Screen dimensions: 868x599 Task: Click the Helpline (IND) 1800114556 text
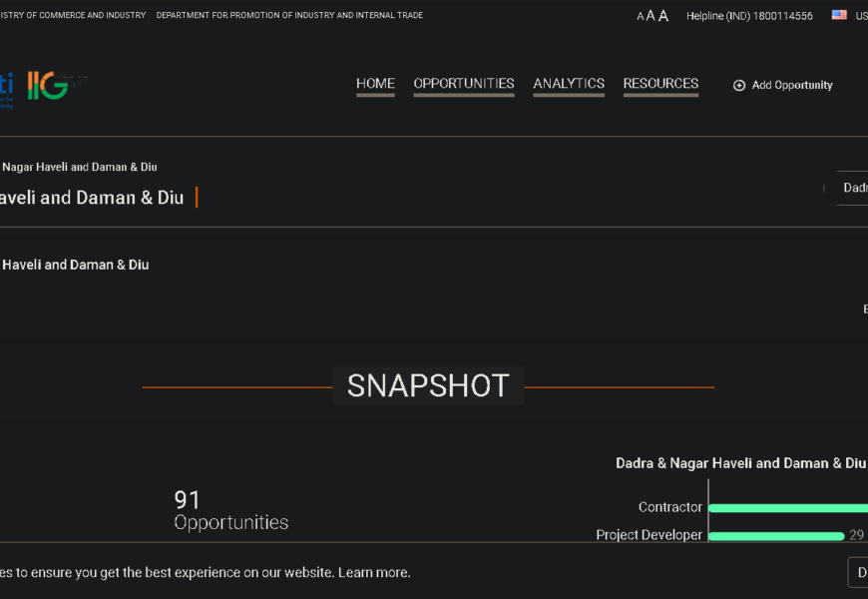tap(749, 16)
